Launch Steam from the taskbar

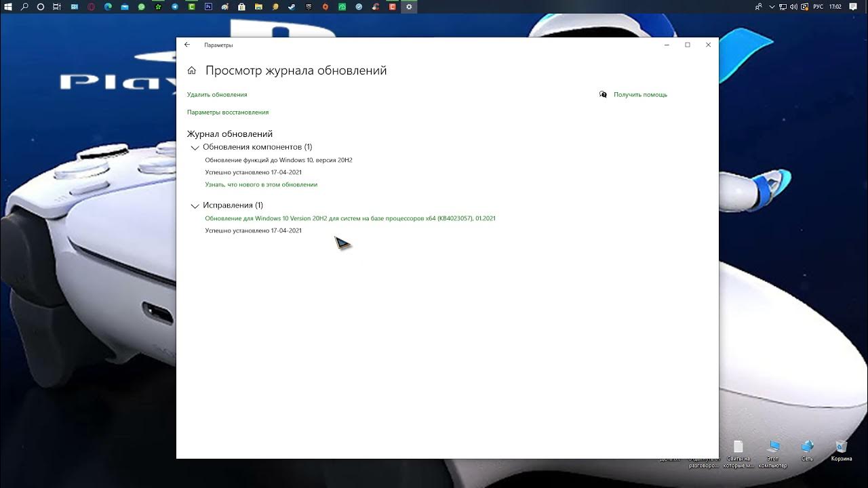tap(292, 7)
